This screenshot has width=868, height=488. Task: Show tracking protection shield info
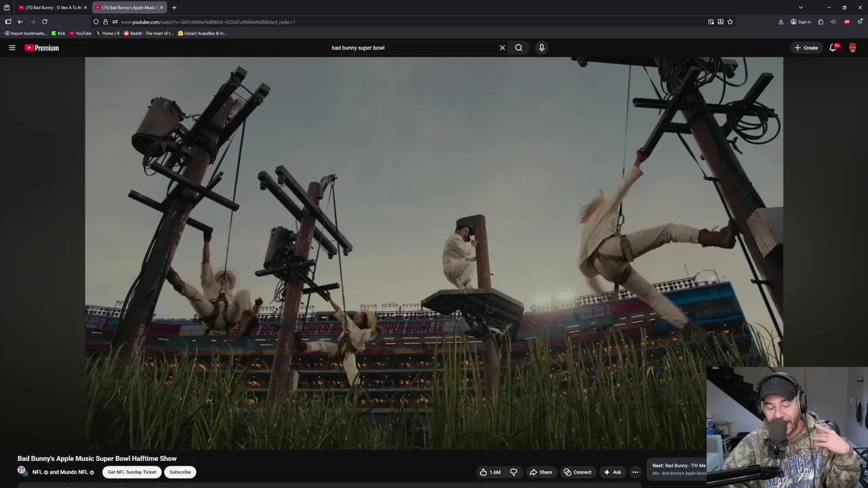(x=96, y=22)
